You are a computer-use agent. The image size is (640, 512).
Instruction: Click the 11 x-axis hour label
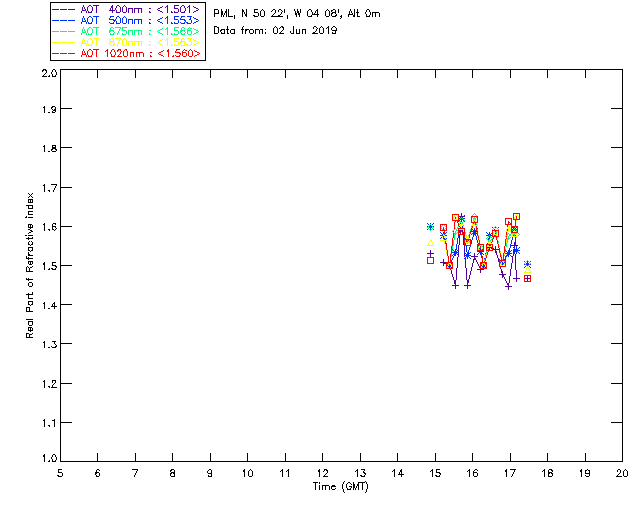click(x=285, y=473)
